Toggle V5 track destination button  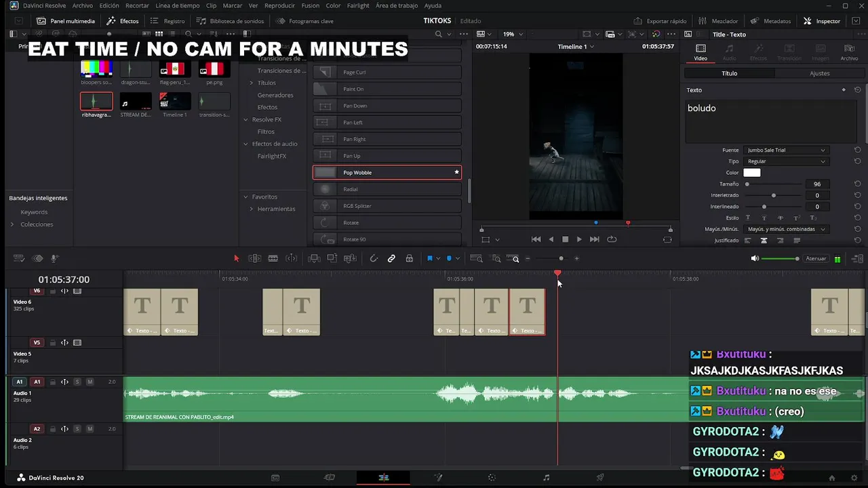37,342
